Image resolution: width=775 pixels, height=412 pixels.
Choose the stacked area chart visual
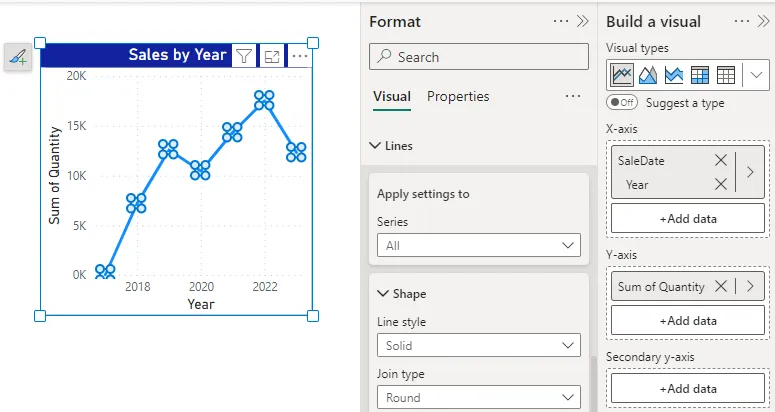tap(674, 74)
